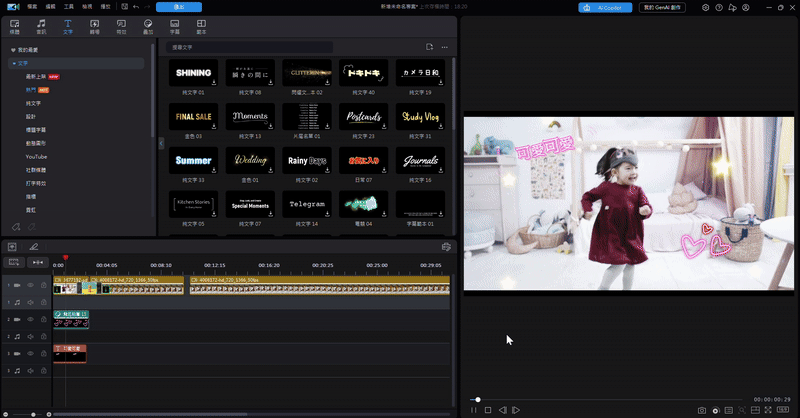800x418 pixels.
Task: Toggle lock on video track 2
Action: [x=44, y=319]
